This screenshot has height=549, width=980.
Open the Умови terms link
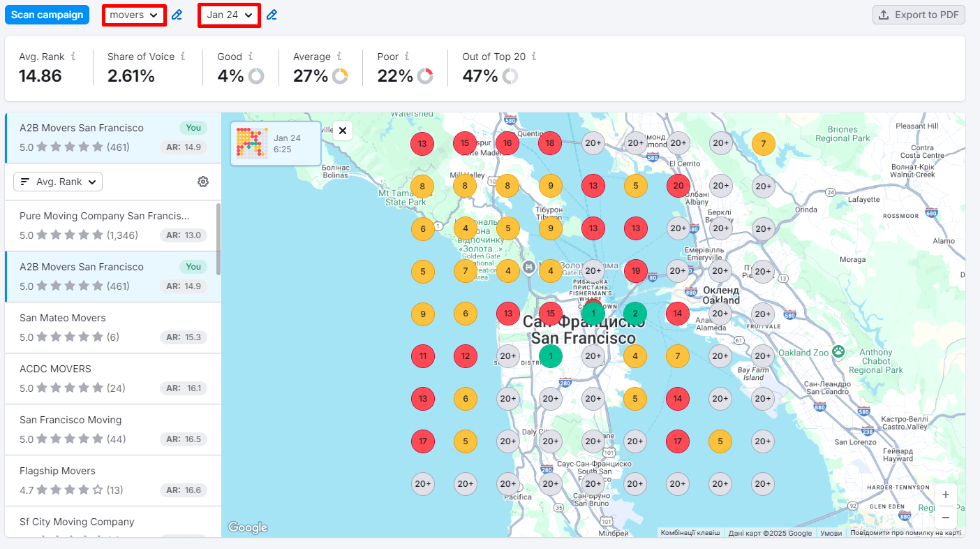(831, 533)
